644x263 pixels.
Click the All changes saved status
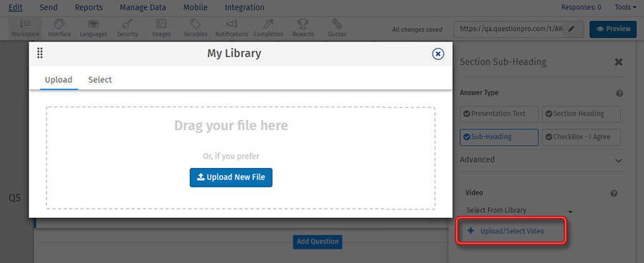point(417,29)
